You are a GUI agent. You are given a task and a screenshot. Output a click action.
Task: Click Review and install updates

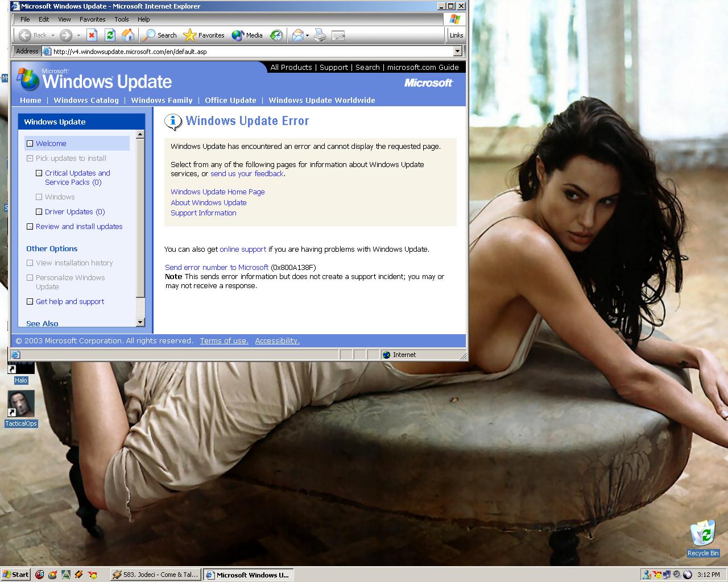click(x=79, y=226)
